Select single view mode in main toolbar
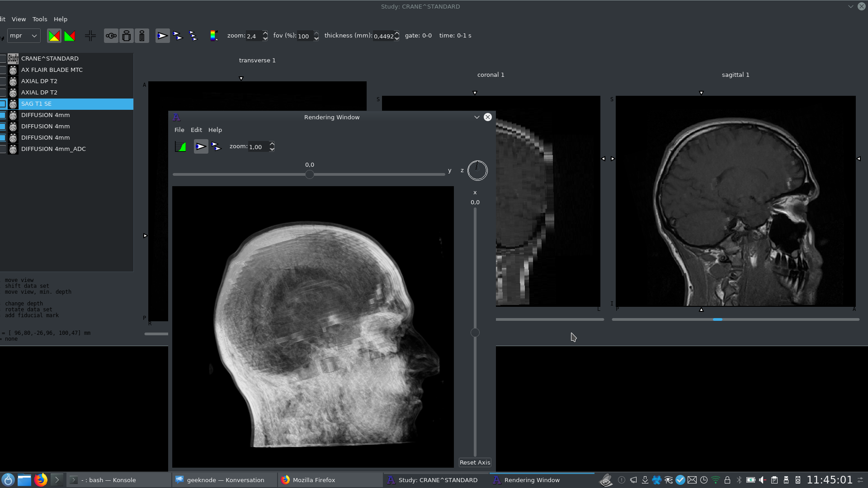 [x=163, y=36]
